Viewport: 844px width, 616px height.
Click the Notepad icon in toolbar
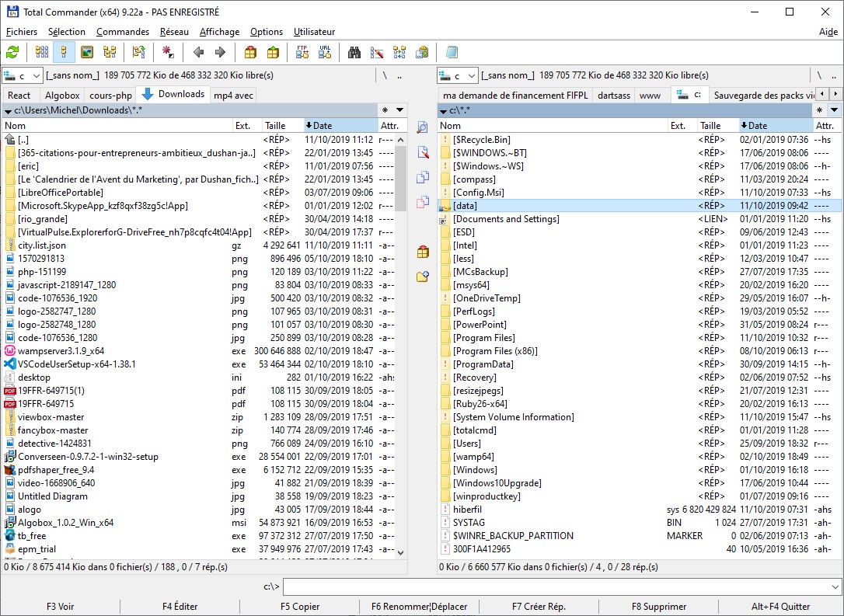point(452,52)
